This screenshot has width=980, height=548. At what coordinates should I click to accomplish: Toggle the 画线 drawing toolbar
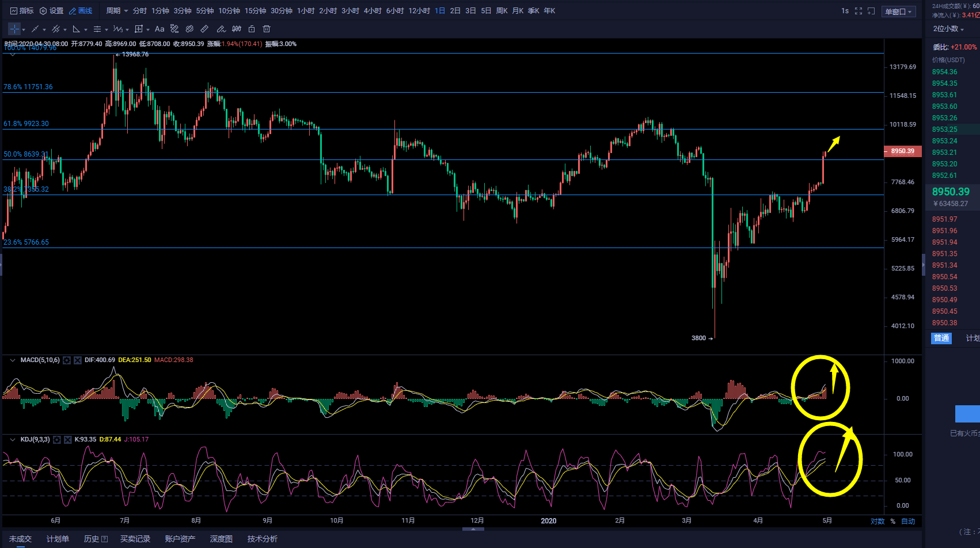81,11
